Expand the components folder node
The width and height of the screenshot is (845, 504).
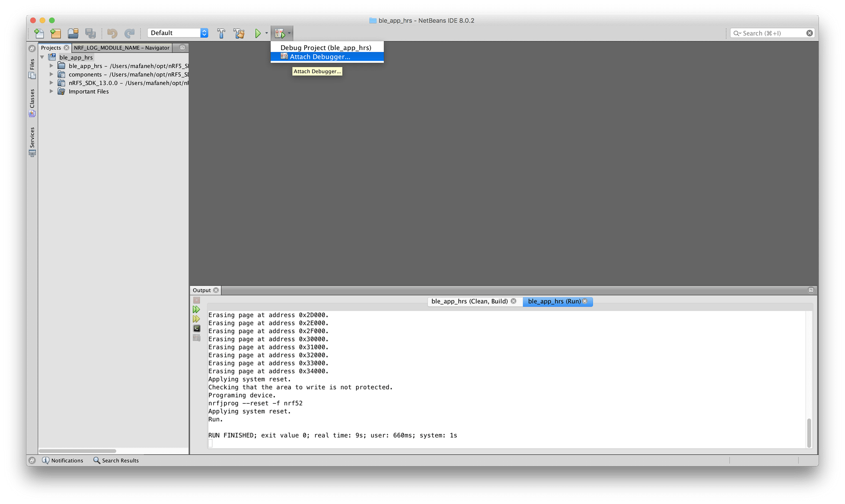click(x=51, y=74)
